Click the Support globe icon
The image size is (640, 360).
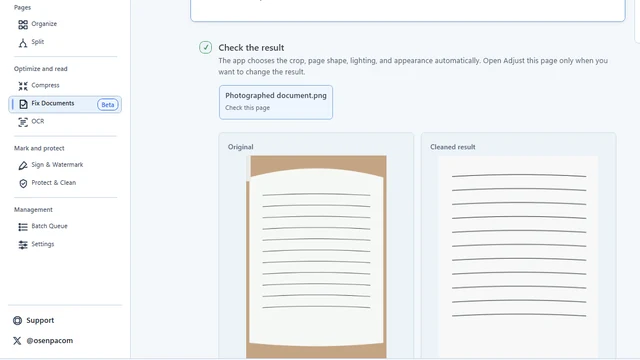point(17,320)
